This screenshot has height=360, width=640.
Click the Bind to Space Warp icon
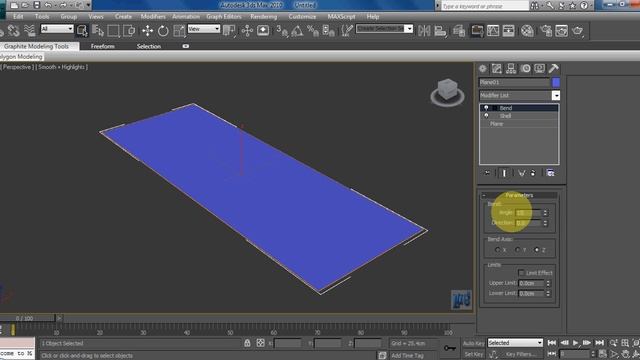(29, 31)
